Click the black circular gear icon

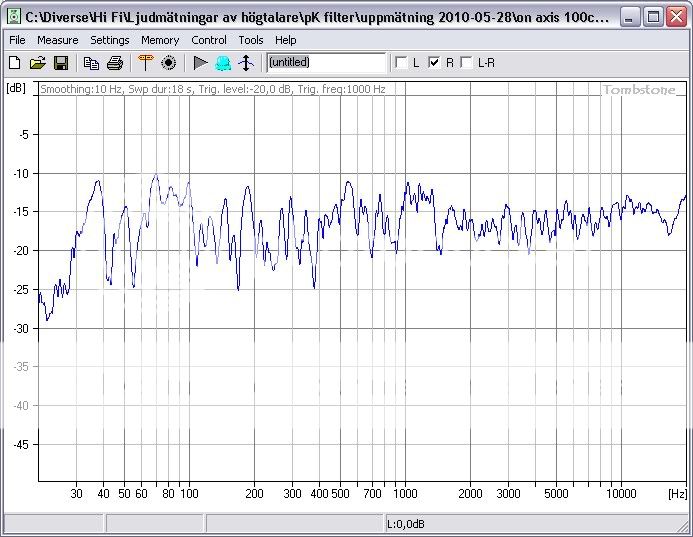coord(168,63)
